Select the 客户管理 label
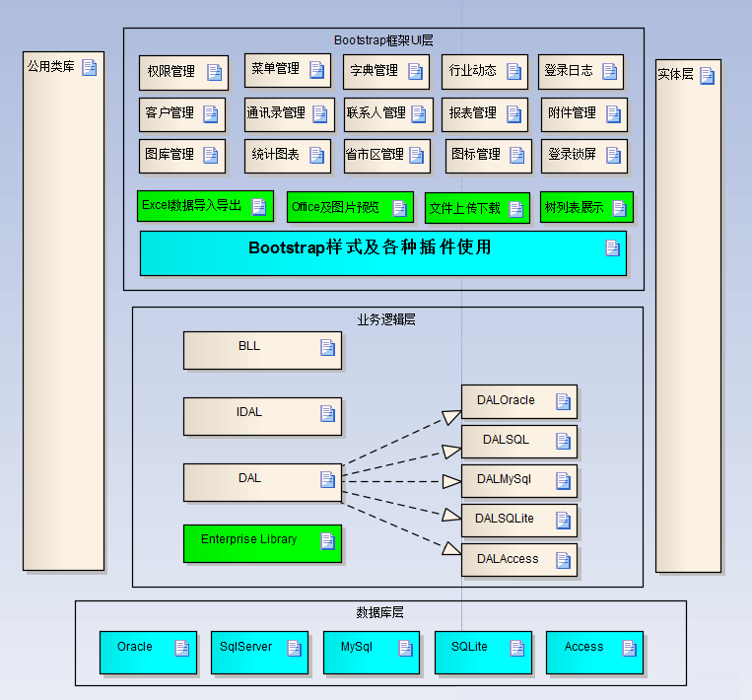752x700 pixels. (170, 113)
